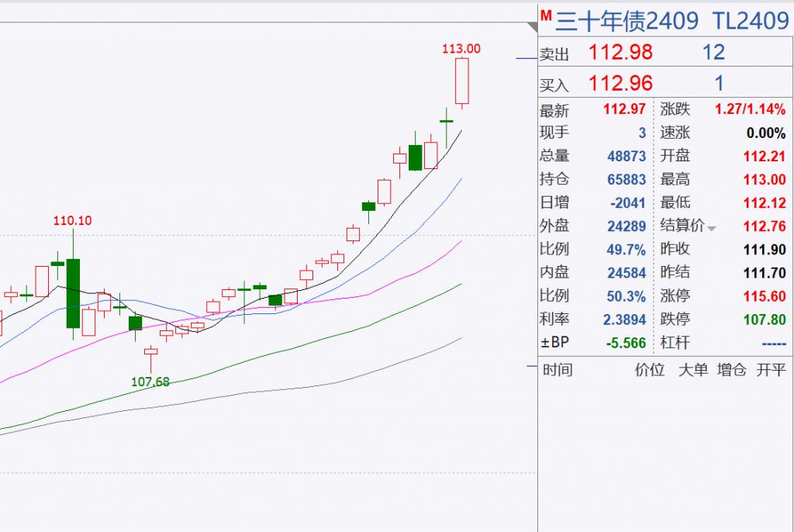Click the 最新 price value 112.97

pyautogui.click(x=624, y=109)
